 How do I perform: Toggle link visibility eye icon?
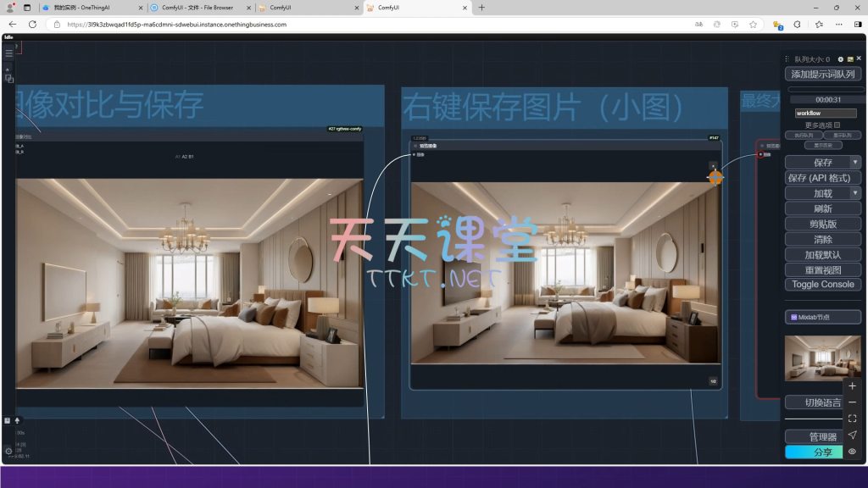coord(852,452)
